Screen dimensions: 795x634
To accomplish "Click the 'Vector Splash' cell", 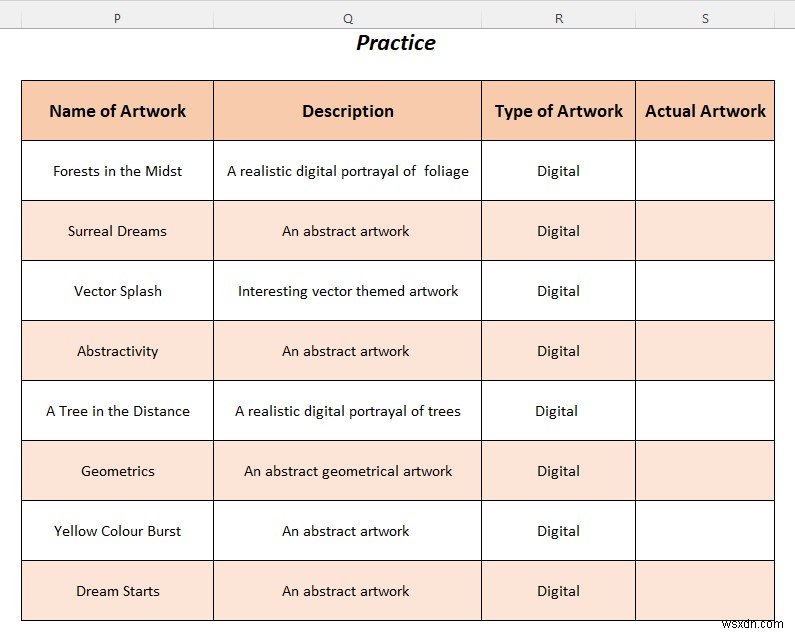I will point(118,291).
